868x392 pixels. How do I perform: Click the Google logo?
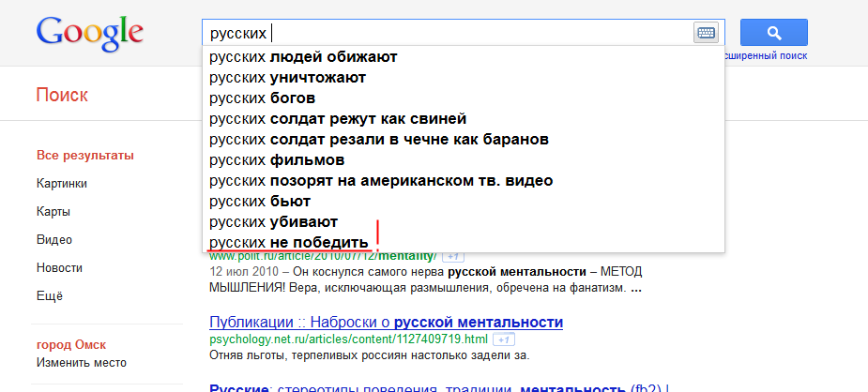click(90, 33)
